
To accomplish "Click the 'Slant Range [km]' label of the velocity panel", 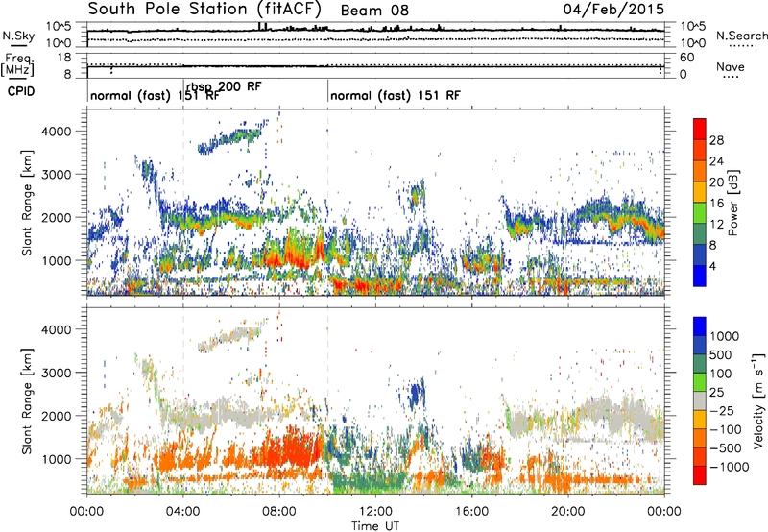I will point(27,401).
